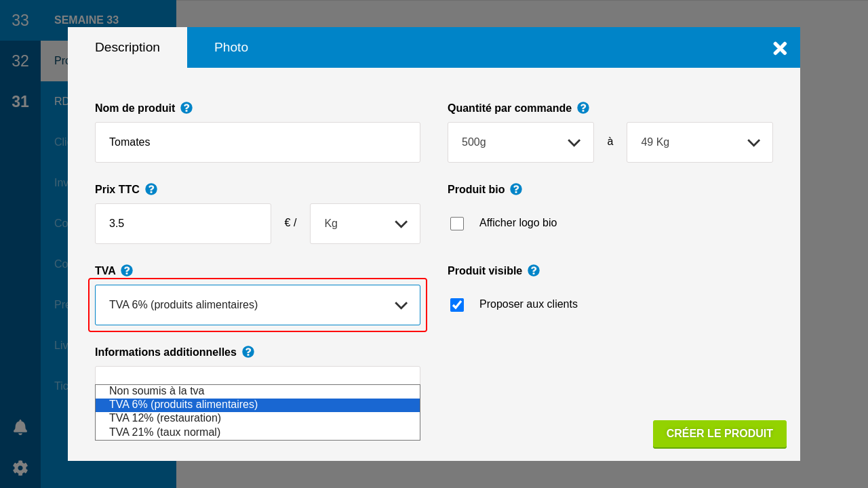868x488 pixels.
Task: Choose Non soumis à la tva option
Action: (157, 391)
